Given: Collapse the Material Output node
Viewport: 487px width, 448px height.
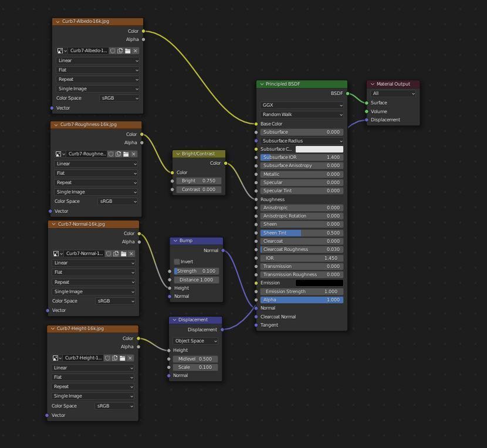Looking at the screenshot, I should [x=373, y=84].
